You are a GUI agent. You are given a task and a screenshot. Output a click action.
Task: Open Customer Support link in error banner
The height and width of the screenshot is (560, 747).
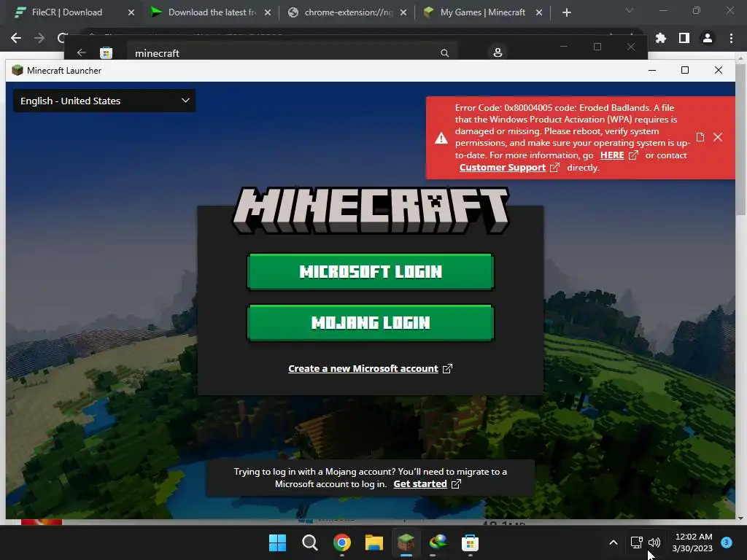[508, 168]
